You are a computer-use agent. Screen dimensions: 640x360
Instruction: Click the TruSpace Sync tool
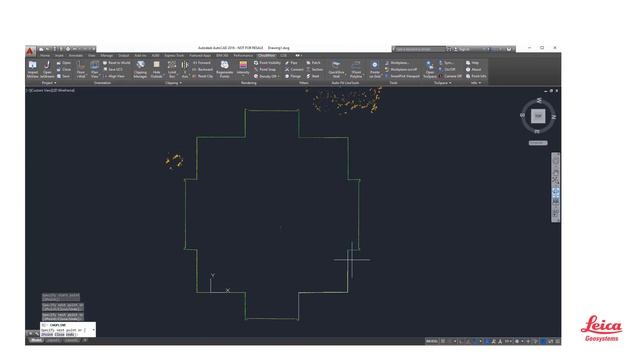pos(446,63)
